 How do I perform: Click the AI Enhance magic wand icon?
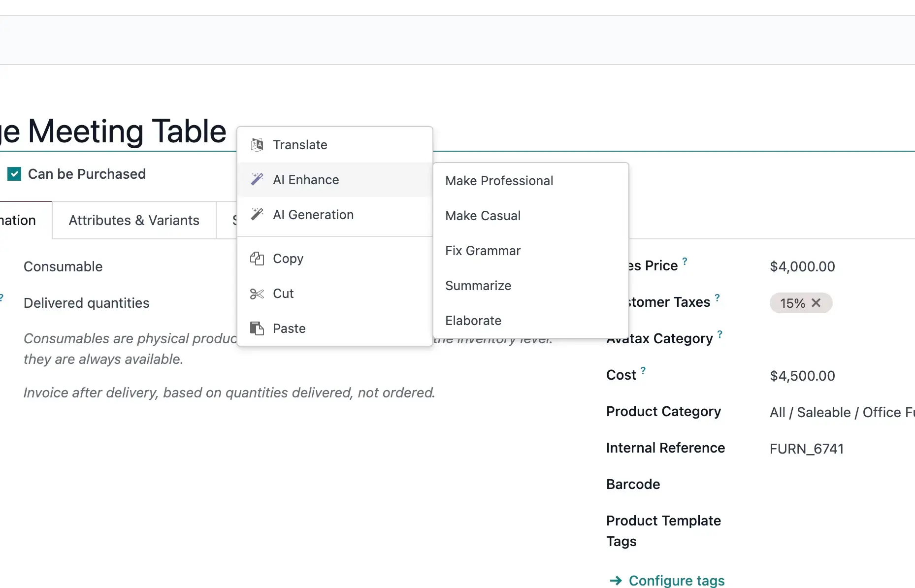(257, 180)
